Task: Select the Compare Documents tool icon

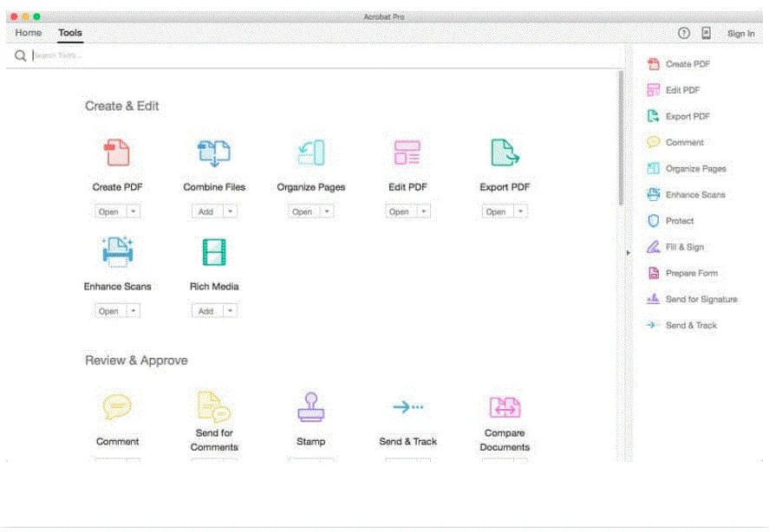Action: [505, 407]
